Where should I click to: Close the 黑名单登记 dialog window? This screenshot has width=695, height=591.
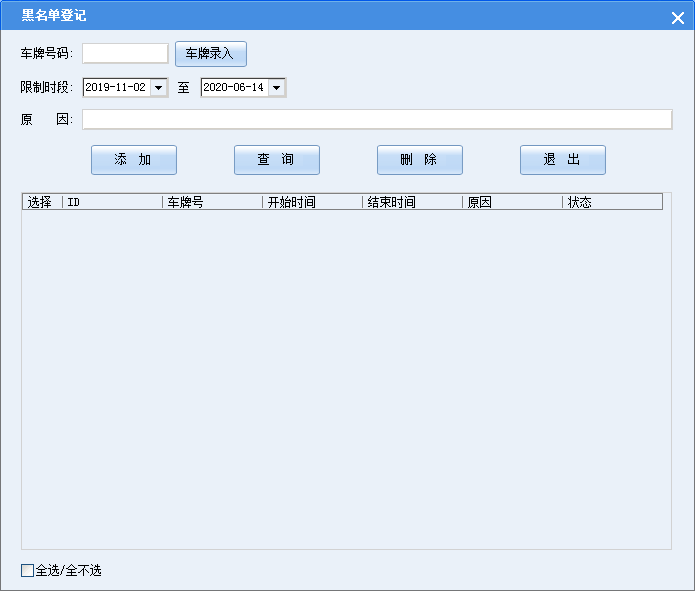click(678, 18)
